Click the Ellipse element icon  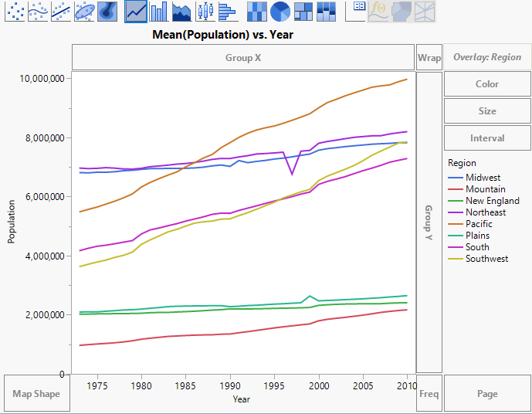[85, 11]
